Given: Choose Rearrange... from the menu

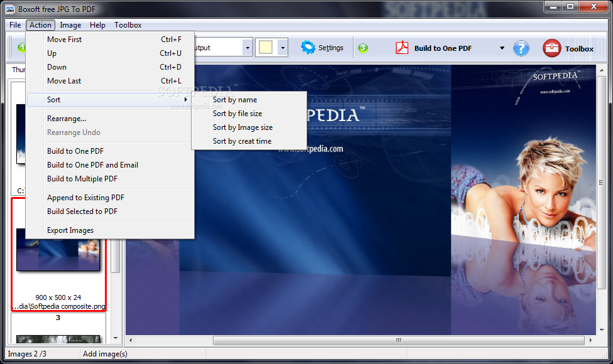Looking at the screenshot, I should pos(111,119).
